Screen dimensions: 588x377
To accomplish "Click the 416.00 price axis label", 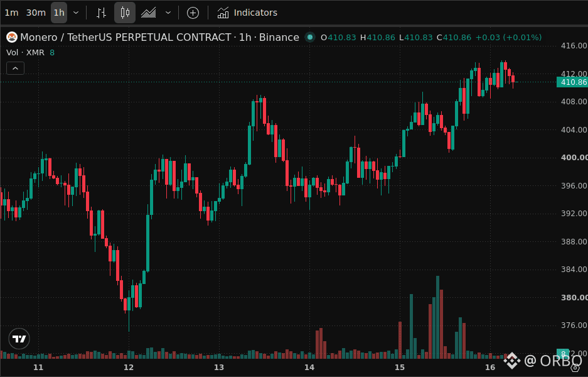I will [574, 46].
